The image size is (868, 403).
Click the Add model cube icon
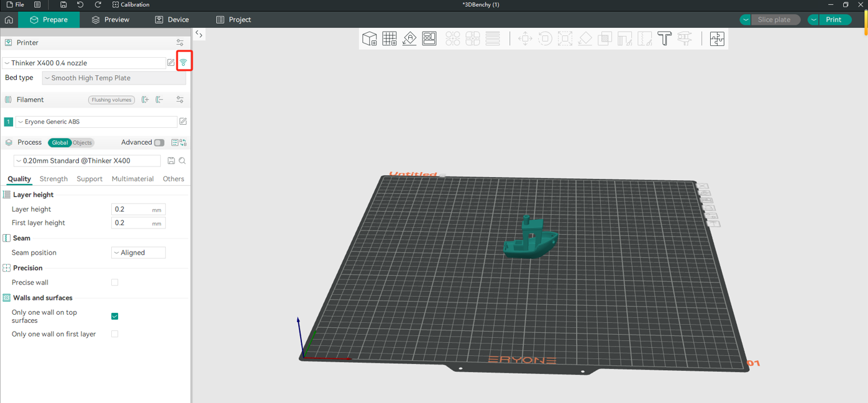(x=370, y=38)
